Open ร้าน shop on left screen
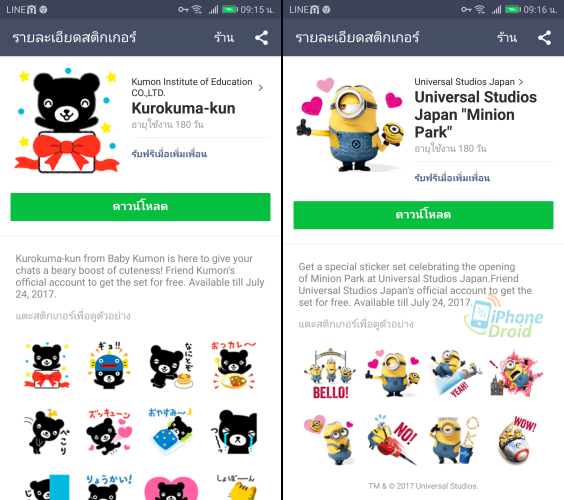Screen dimensions: 564x500 (224, 38)
